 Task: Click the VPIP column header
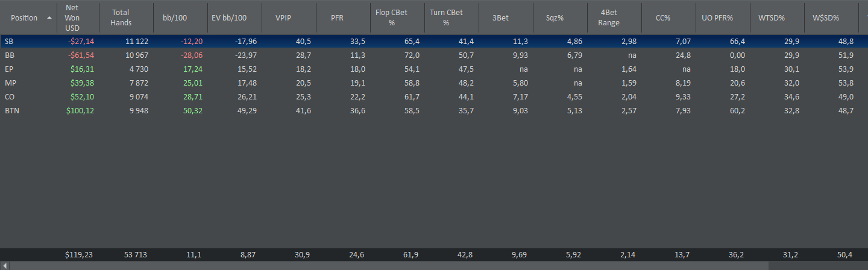click(x=283, y=17)
